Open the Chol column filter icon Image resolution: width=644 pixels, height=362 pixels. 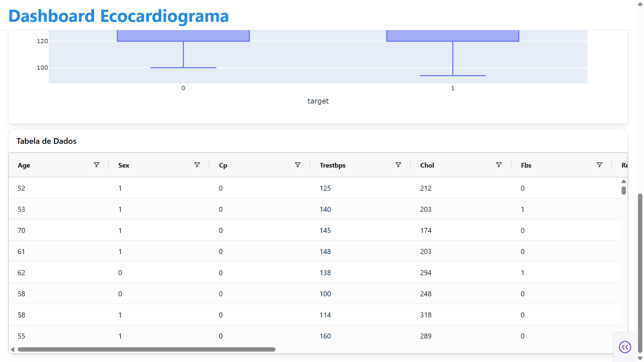499,165
